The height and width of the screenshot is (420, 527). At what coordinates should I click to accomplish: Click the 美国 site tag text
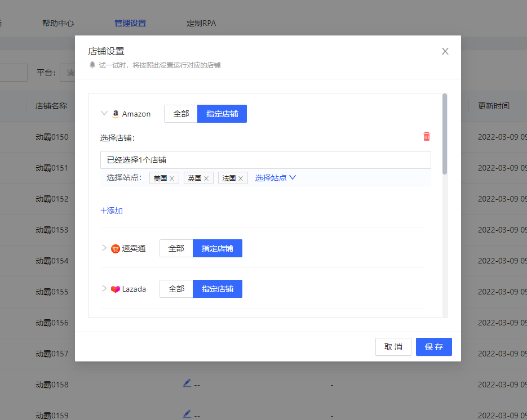click(x=160, y=178)
